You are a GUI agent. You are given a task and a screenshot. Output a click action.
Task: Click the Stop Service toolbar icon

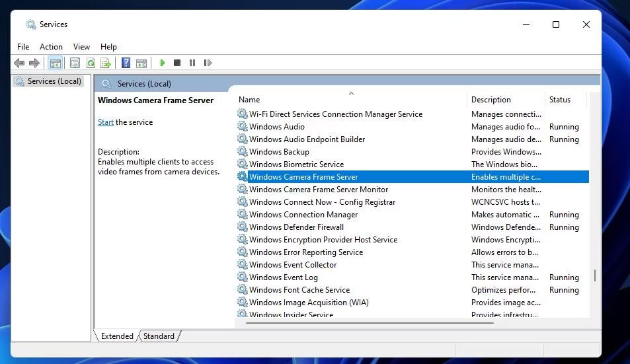click(x=177, y=63)
